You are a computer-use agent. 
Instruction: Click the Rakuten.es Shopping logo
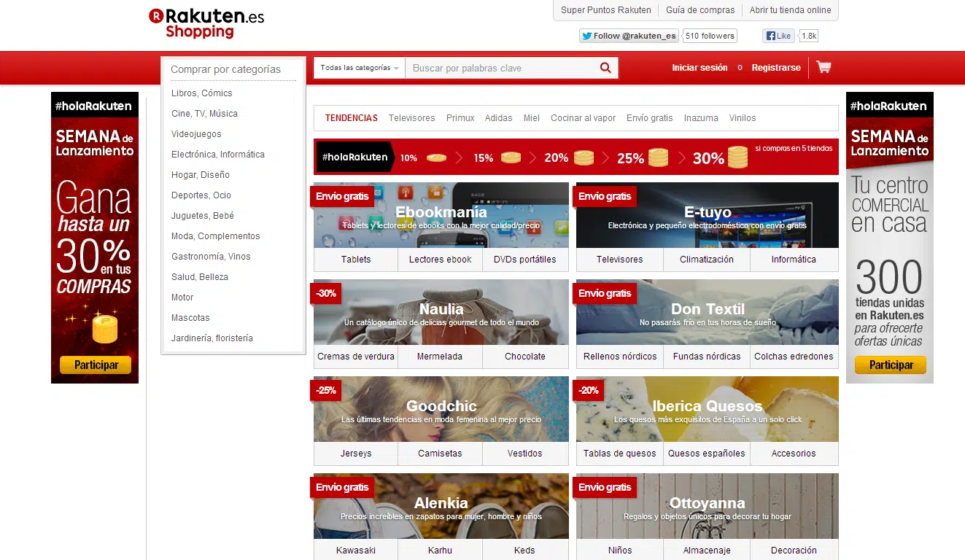(206, 23)
